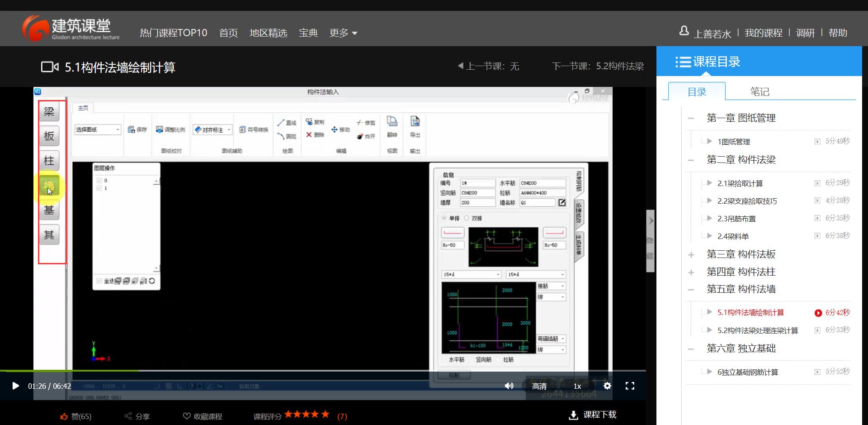Collapse 第一章 图纸管理 chapter

(x=691, y=119)
